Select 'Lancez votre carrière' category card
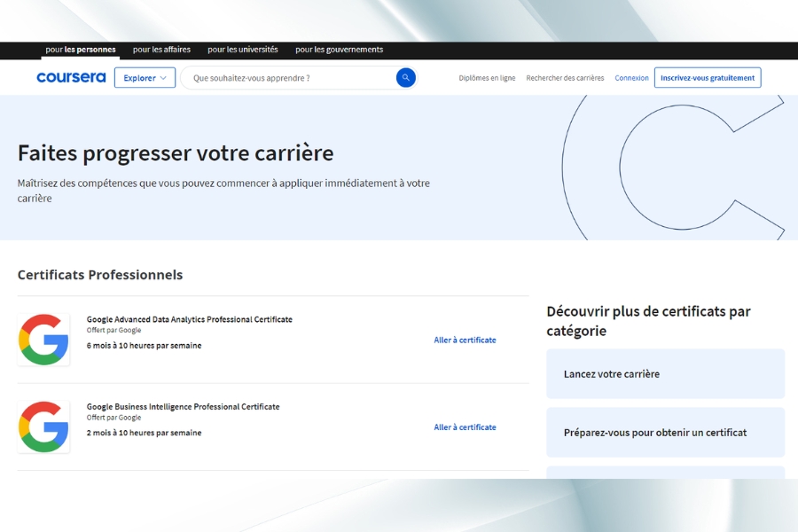The height and width of the screenshot is (532, 798). point(666,373)
